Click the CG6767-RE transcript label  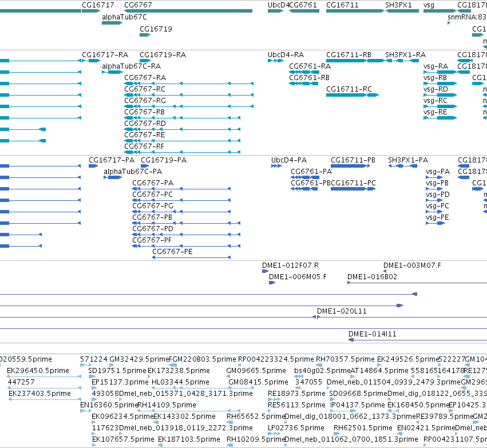[145, 135]
